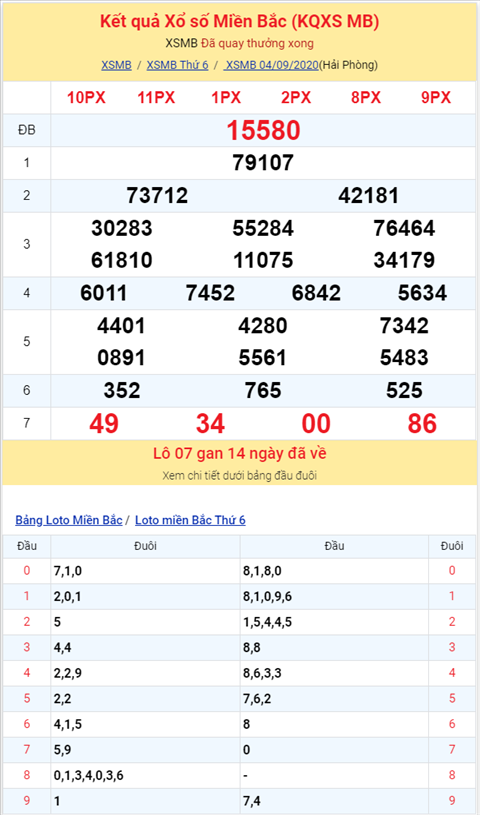
Task: Click third prize number 61810
Action: (x=122, y=260)
